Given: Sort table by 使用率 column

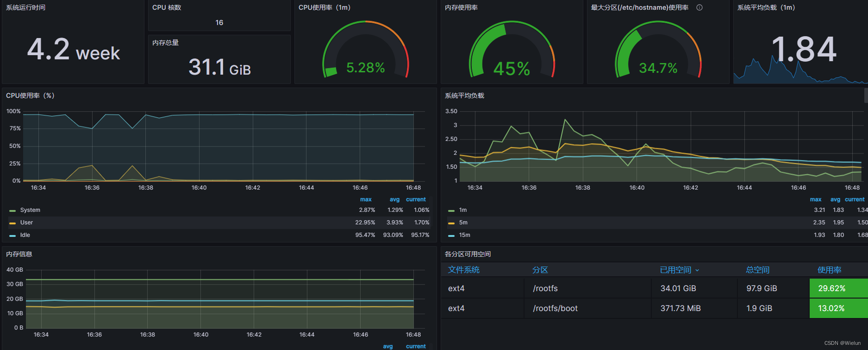Looking at the screenshot, I should (829, 270).
